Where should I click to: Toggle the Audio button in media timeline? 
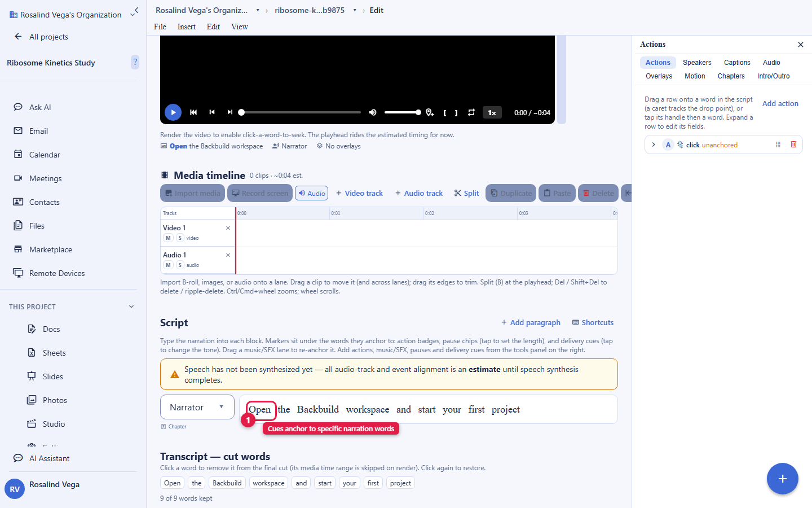click(x=312, y=193)
